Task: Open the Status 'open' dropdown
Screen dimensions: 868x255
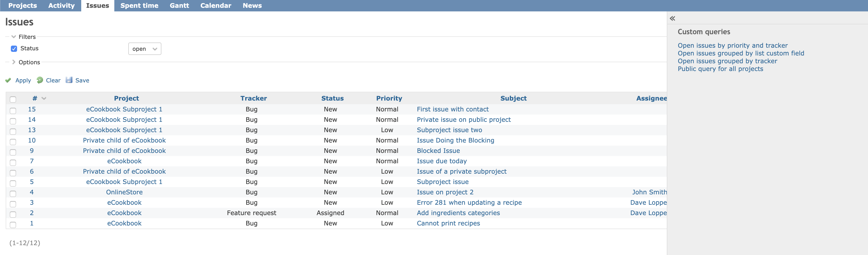Action: [x=145, y=49]
